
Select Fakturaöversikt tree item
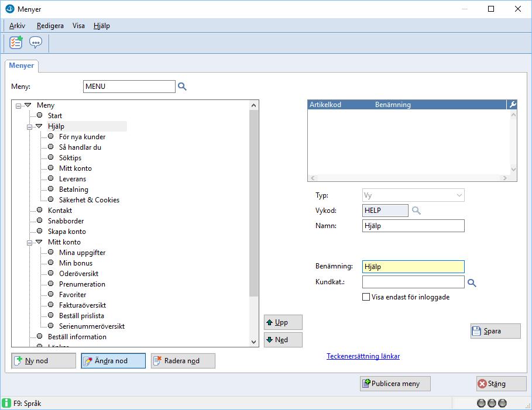(x=83, y=305)
